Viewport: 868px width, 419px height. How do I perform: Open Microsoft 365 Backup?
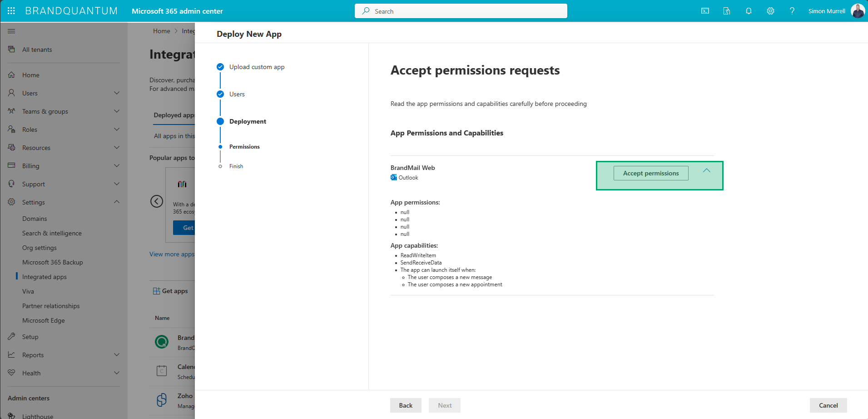53,262
